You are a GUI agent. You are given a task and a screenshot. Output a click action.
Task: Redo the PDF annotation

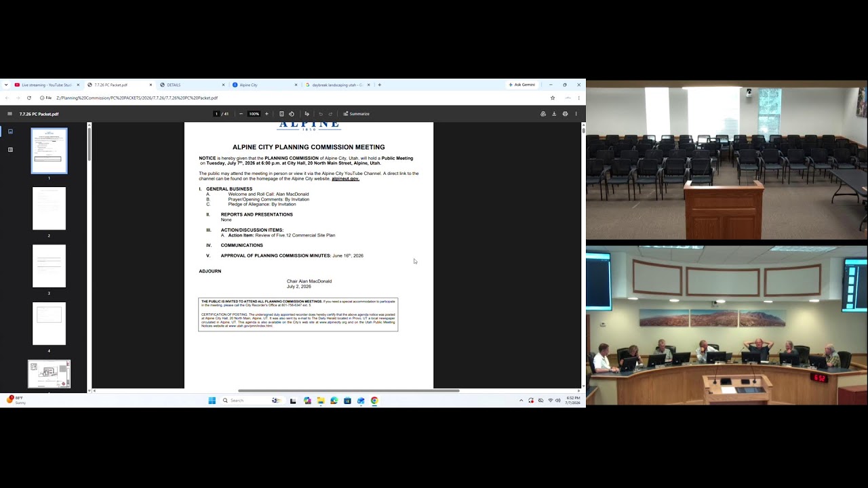point(330,114)
